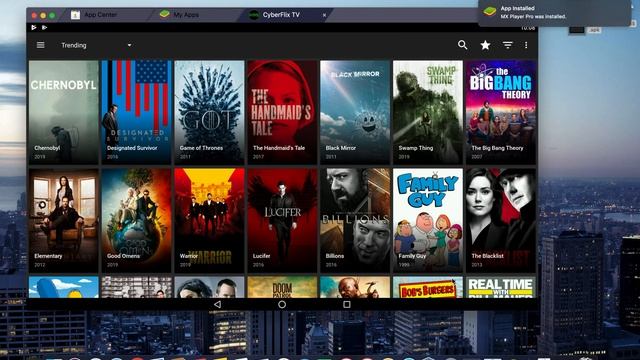The height and width of the screenshot is (360, 640).
Task: Open the Trending category dropdown
Action: coord(96,45)
